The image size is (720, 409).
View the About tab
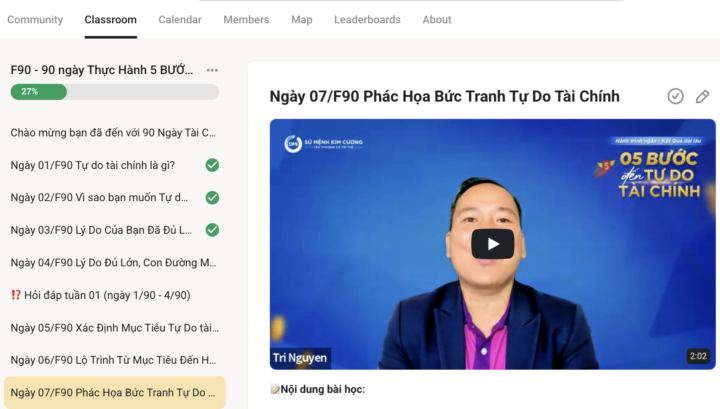[437, 20]
